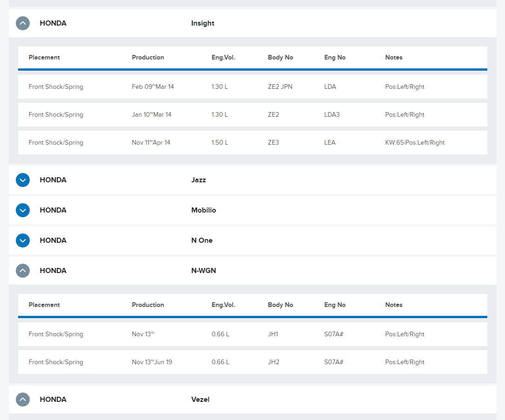Viewport: 505px width, 420px height.
Task: Click Body No header in Insight table
Action: click(x=280, y=57)
